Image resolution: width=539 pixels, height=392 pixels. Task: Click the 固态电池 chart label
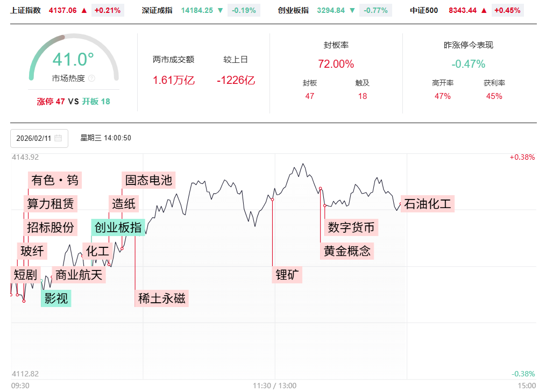[148, 180]
